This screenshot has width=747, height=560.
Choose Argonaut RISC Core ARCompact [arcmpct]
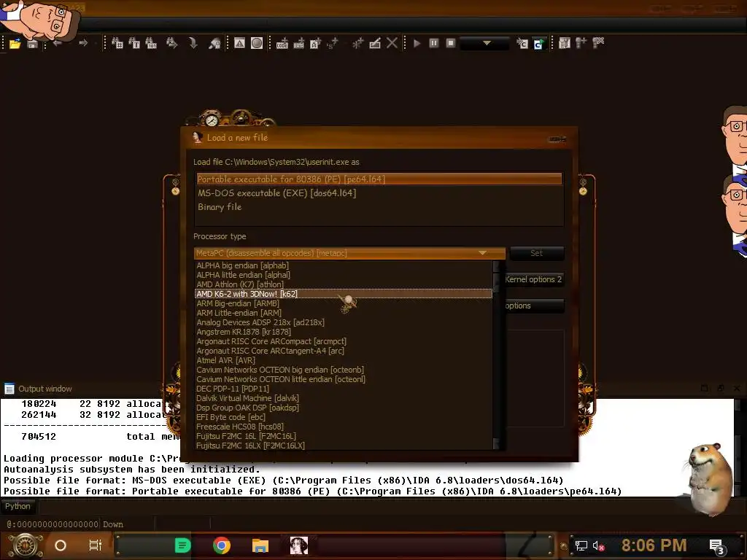[x=343, y=341]
